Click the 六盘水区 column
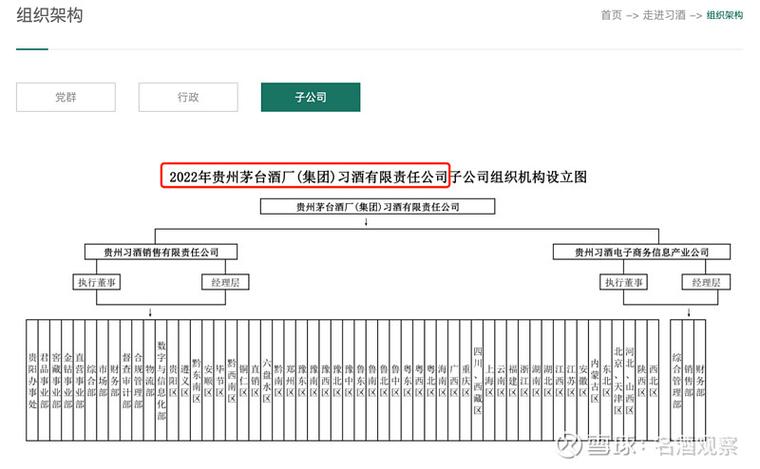760x469 pixels. coord(267,380)
